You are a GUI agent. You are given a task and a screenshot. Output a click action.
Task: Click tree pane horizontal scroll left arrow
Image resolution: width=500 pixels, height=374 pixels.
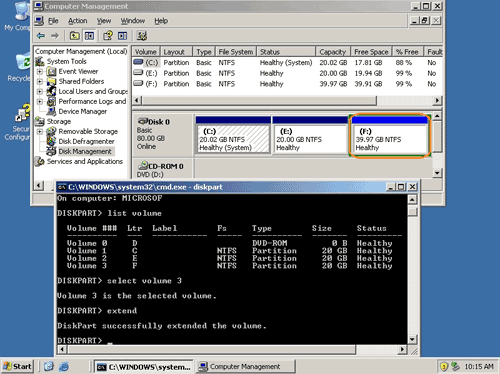[39, 185]
